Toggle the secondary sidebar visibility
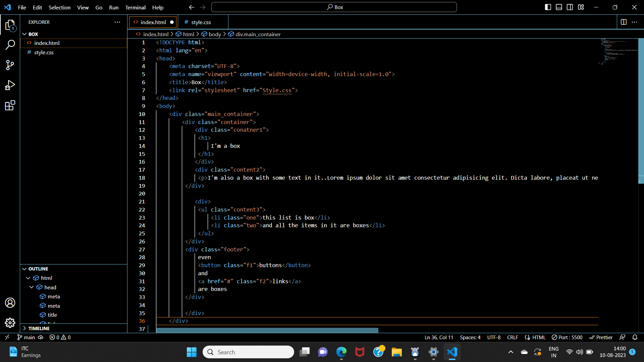This screenshot has height=362, width=644. [x=570, y=7]
